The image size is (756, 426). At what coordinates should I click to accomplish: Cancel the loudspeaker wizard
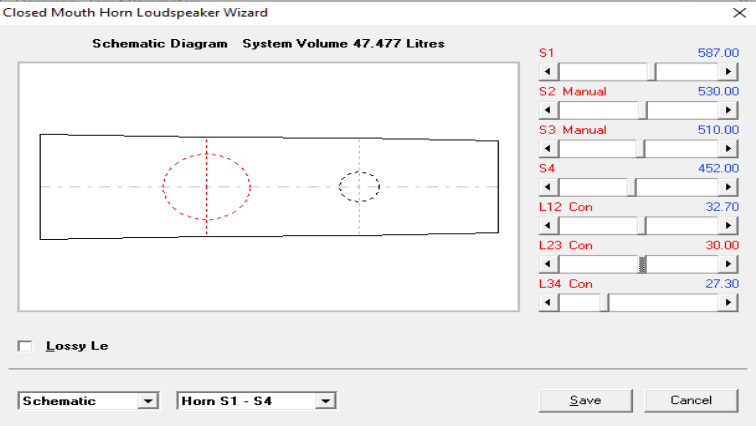691,400
